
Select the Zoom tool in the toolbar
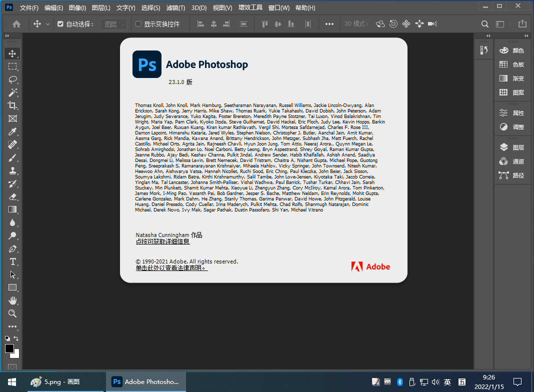point(12,313)
